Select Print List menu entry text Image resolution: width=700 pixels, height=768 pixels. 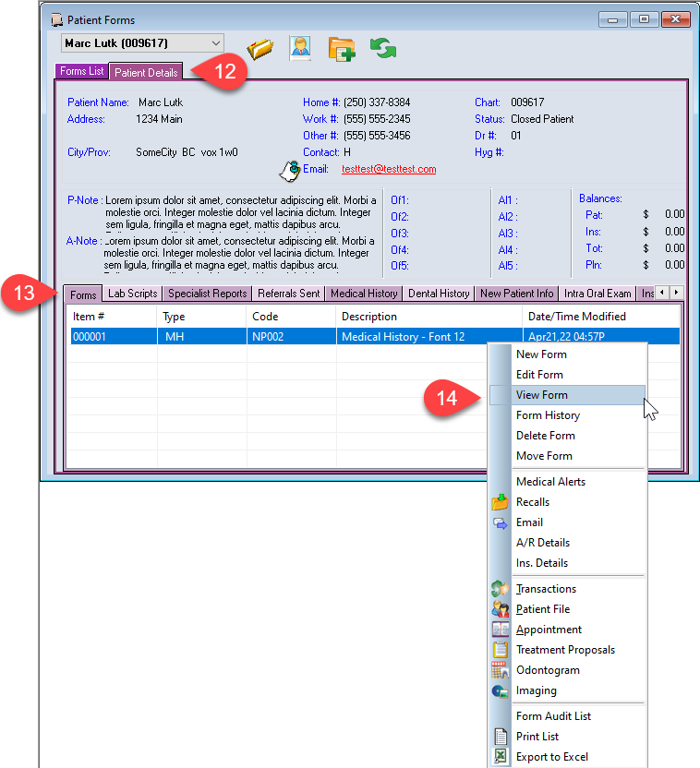coord(537,737)
